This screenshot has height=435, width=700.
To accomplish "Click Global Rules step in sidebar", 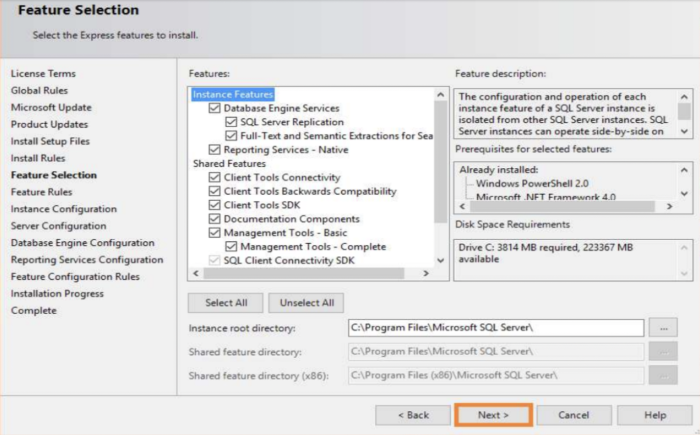I will [x=39, y=90].
